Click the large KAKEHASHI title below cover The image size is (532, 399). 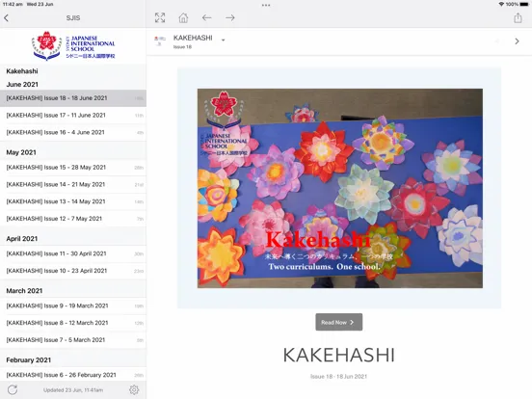point(338,355)
